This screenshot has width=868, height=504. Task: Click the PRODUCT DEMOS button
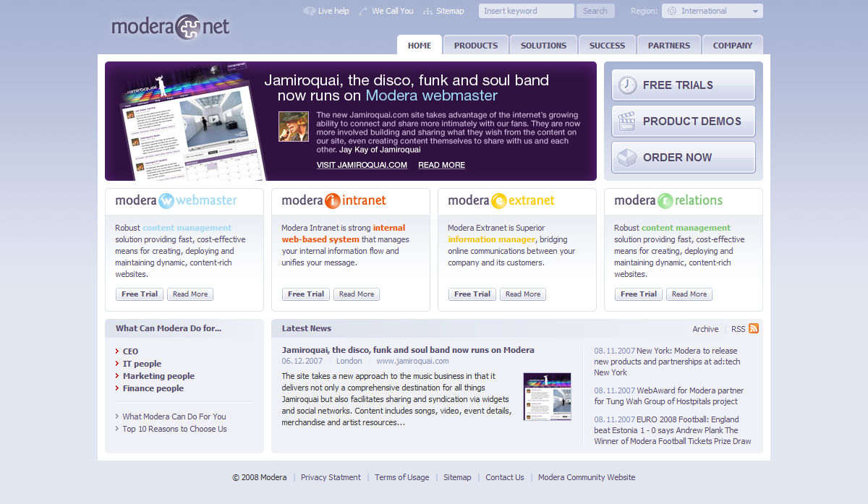click(x=684, y=121)
